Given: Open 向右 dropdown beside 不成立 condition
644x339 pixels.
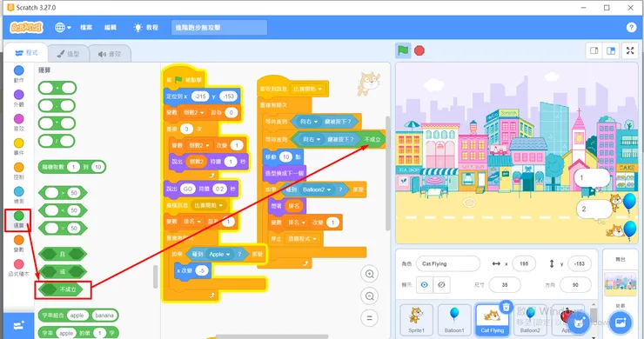Looking at the screenshot, I should tap(312, 140).
